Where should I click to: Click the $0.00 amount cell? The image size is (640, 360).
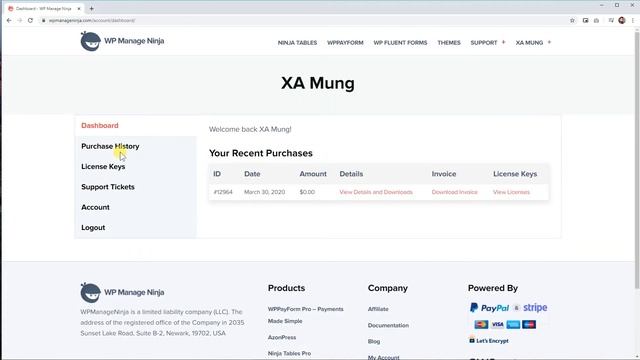[307, 192]
